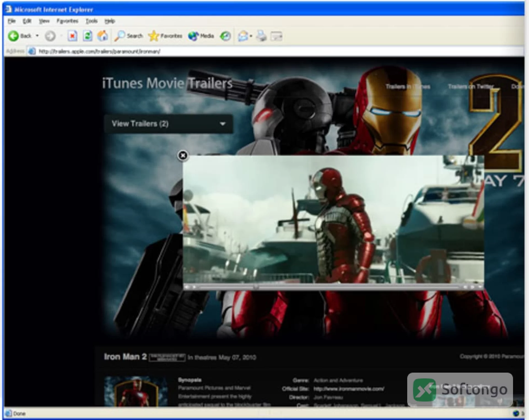Click the video progress slider handle
The image size is (529, 420).
256,287
